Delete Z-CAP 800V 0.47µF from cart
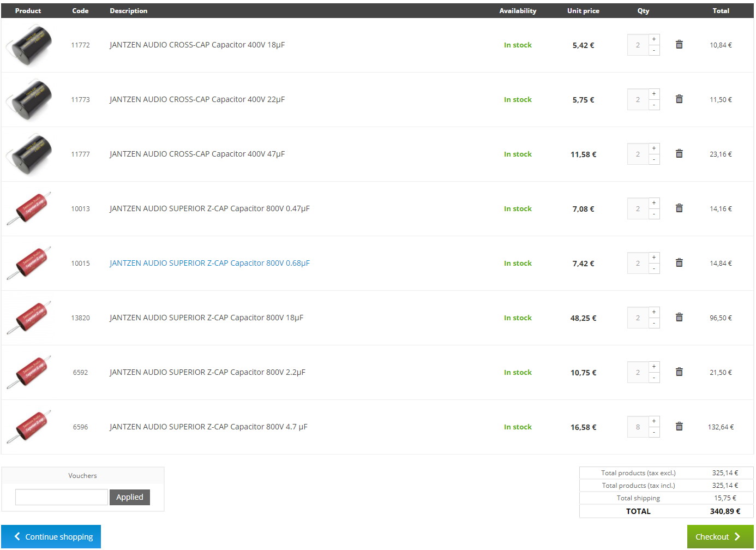756x550 pixels. pos(679,208)
